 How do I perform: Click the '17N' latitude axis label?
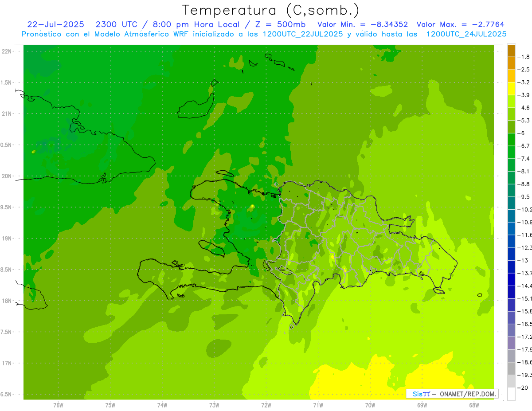(6, 363)
